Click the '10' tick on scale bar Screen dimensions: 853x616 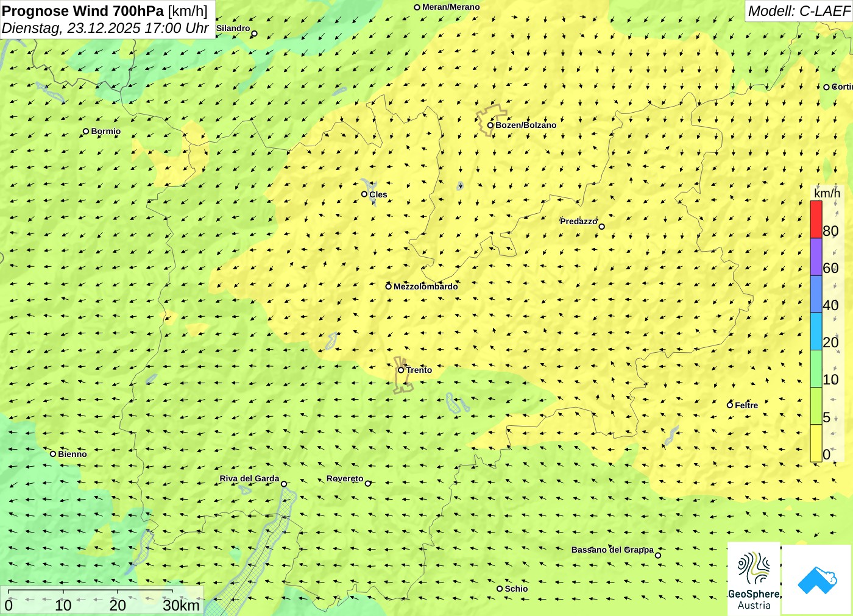(x=63, y=605)
